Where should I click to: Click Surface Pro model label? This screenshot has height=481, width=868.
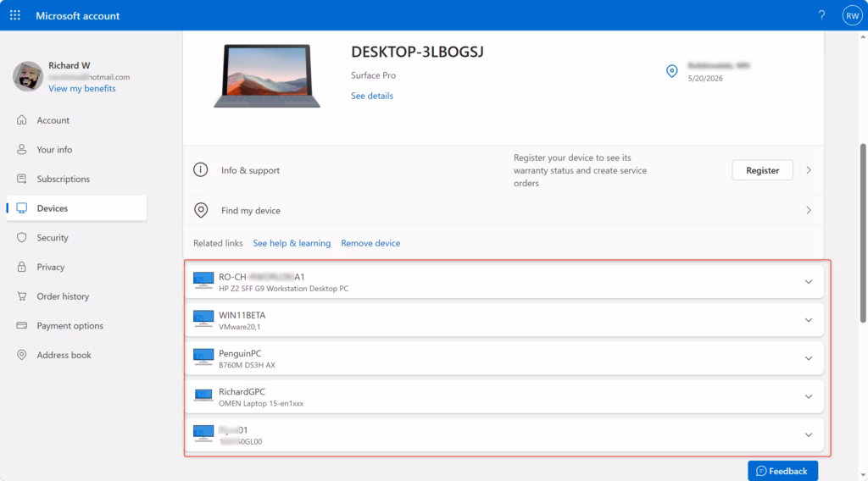pyautogui.click(x=373, y=75)
